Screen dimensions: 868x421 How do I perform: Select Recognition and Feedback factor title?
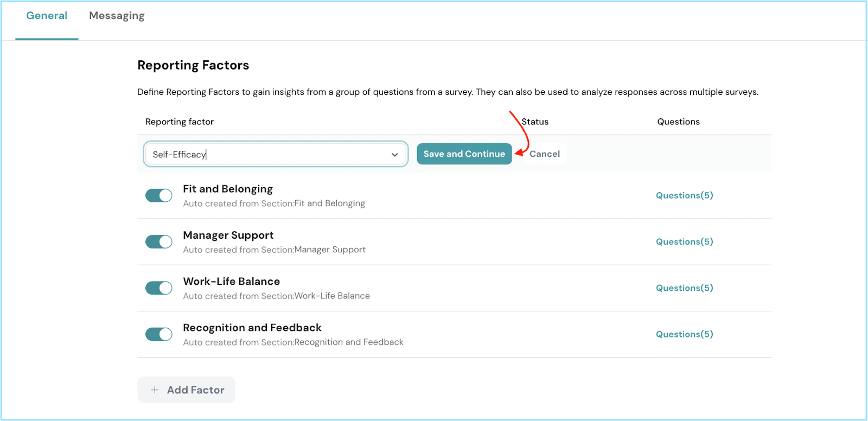tap(252, 328)
